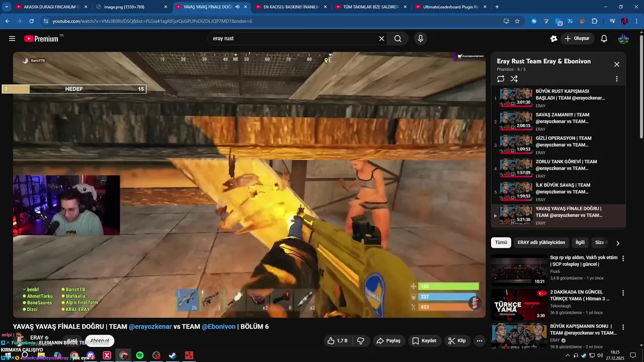Subscribe with Abone ol button
644x362 pixels.
pos(100,341)
